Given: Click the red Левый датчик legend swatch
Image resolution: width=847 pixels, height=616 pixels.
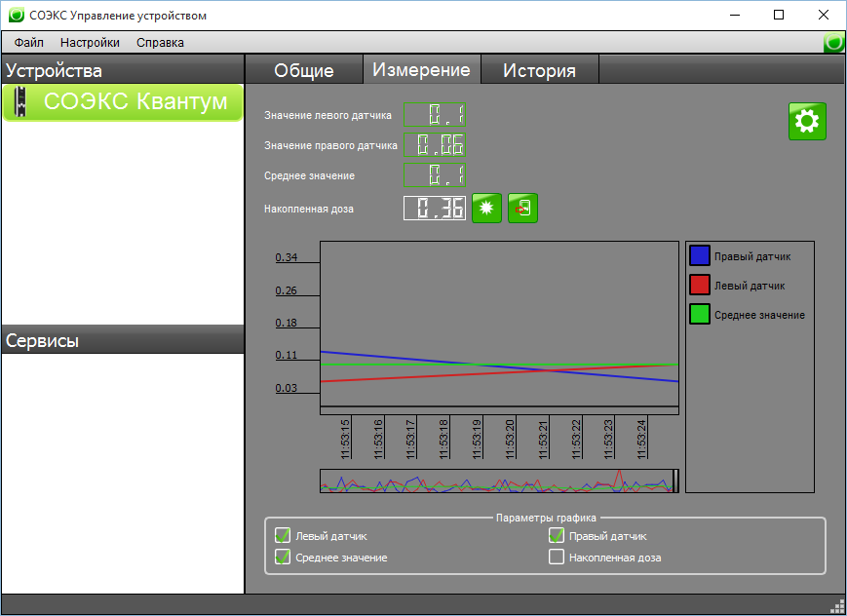Looking at the screenshot, I should pyautogui.click(x=700, y=285).
